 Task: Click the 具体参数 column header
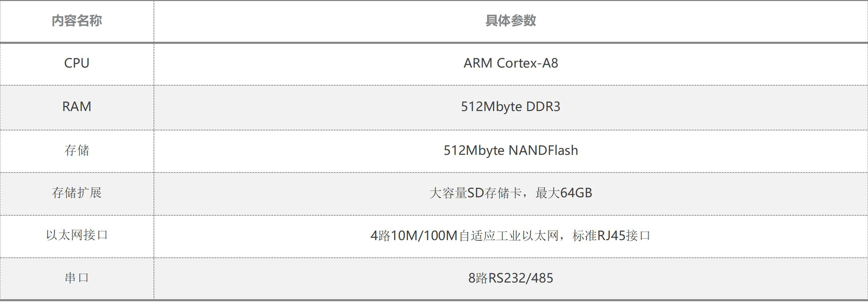pyautogui.click(x=511, y=21)
